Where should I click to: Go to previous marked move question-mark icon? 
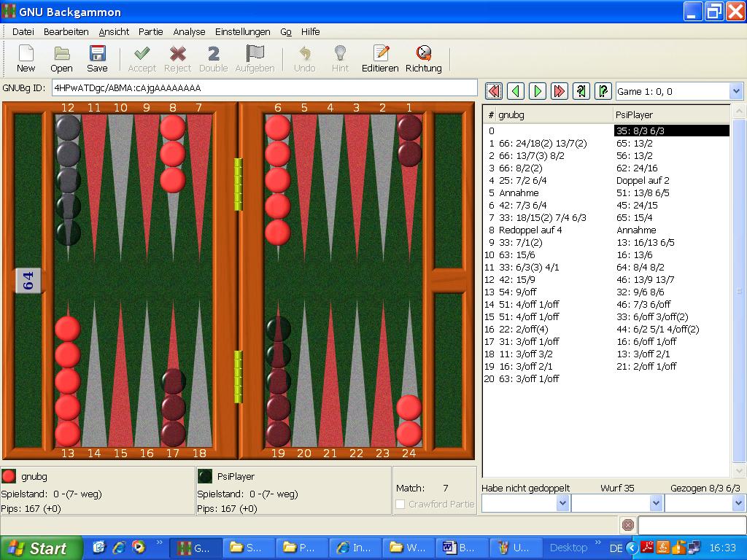tap(581, 91)
